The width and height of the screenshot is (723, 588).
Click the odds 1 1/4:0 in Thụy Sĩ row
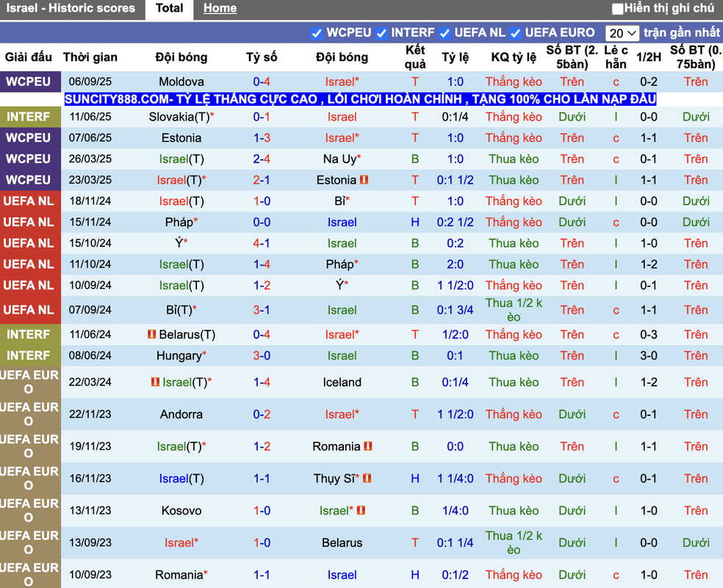[x=455, y=478]
